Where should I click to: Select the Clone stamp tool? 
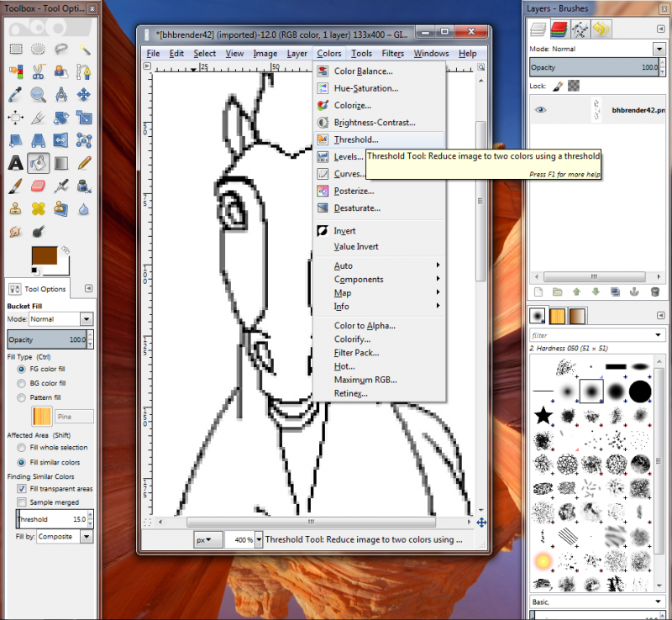click(x=16, y=209)
